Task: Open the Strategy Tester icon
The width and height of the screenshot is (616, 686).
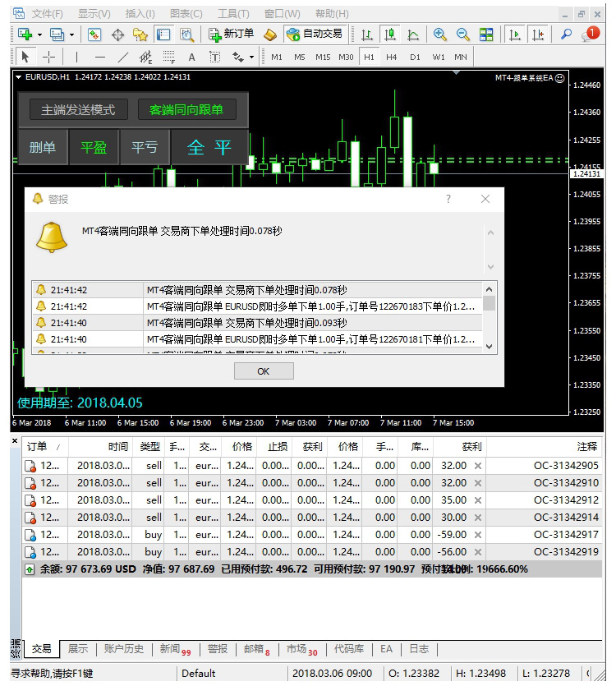Action: 187,35
